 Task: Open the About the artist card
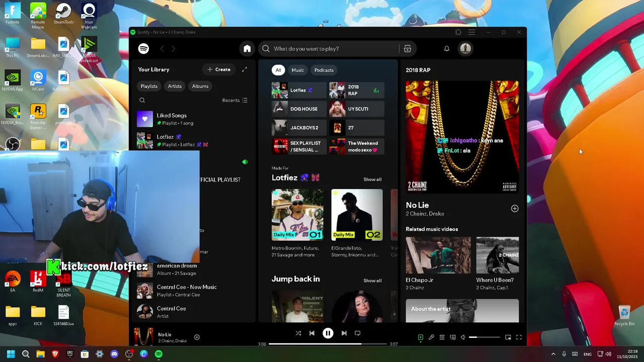(462, 311)
